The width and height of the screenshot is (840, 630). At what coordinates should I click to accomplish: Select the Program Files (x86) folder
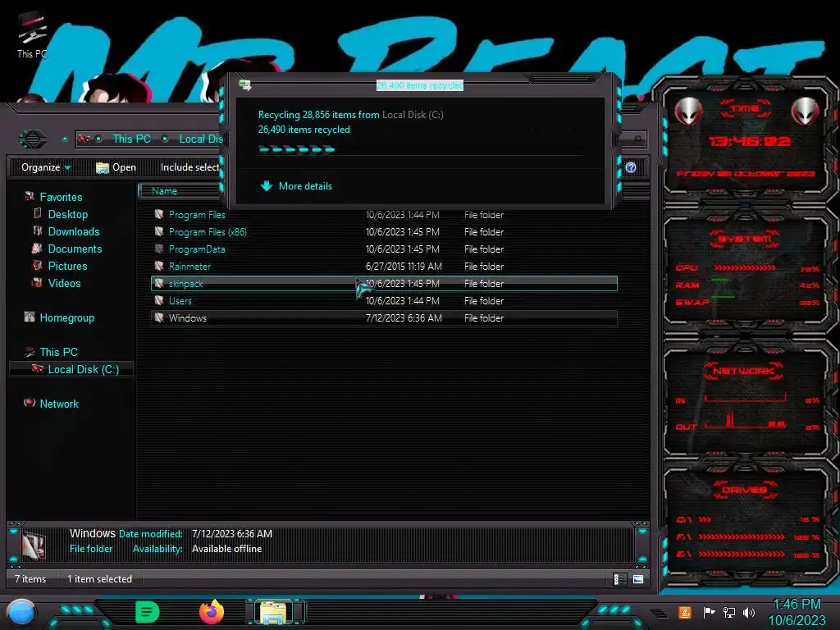[x=384, y=232]
